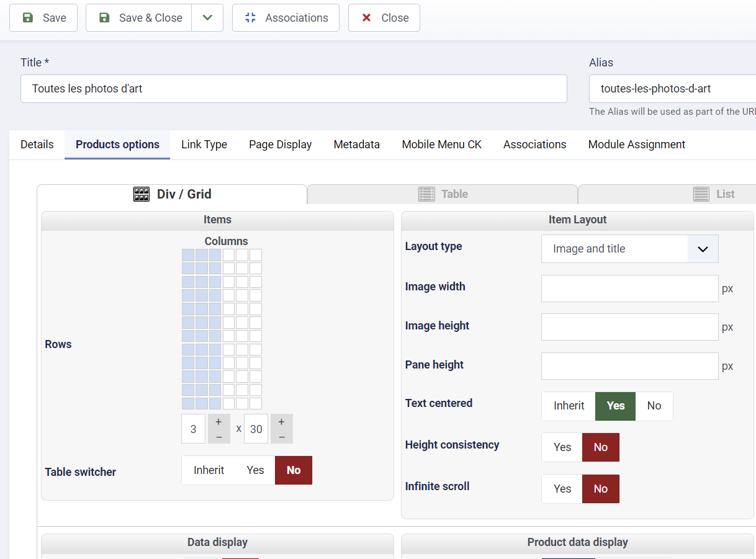756x559 pixels.
Task: Enable Height consistency with Yes
Action: coord(562,447)
